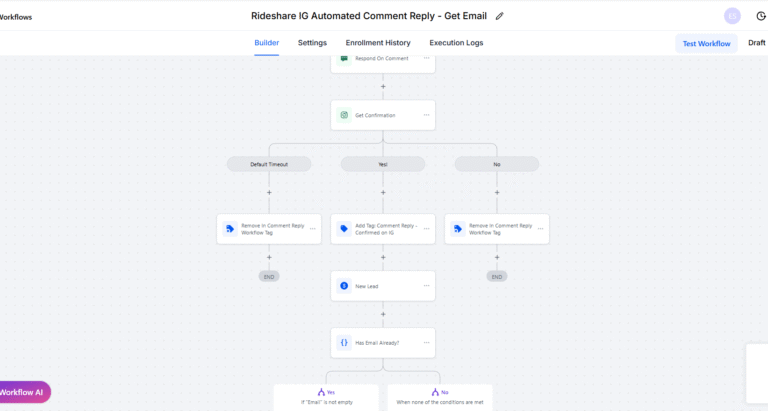Open the Enrollment History tab

coord(378,43)
